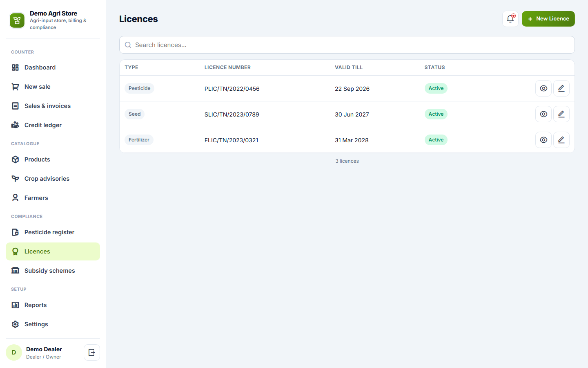Select Licences in the sidebar
The width and height of the screenshot is (588, 368).
pyautogui.click(x=53, y=251)
